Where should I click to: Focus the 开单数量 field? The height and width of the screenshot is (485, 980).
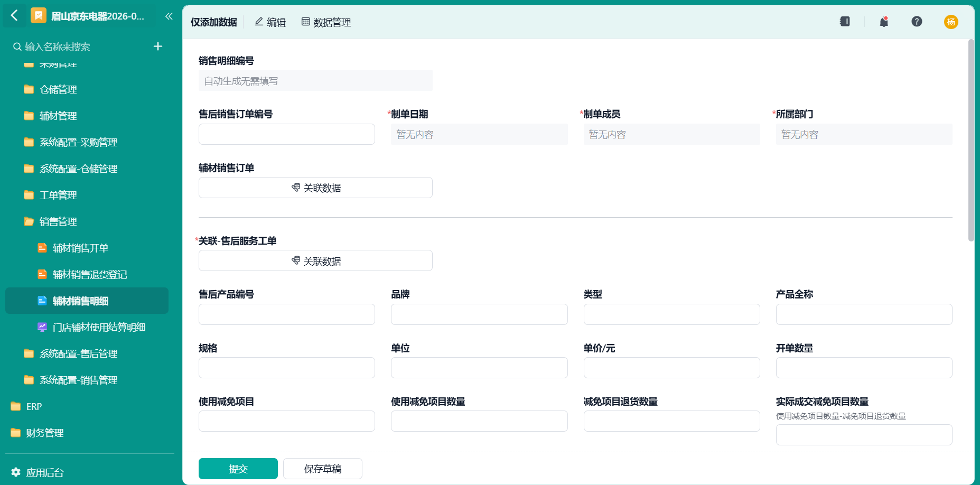pyautogui.click(x=864, y=368)
